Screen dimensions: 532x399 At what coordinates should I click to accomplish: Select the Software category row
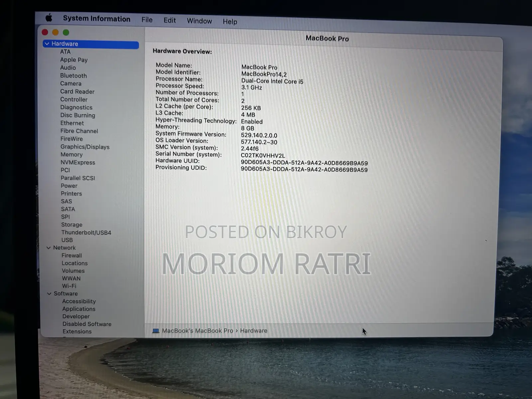tap(66, 294)
